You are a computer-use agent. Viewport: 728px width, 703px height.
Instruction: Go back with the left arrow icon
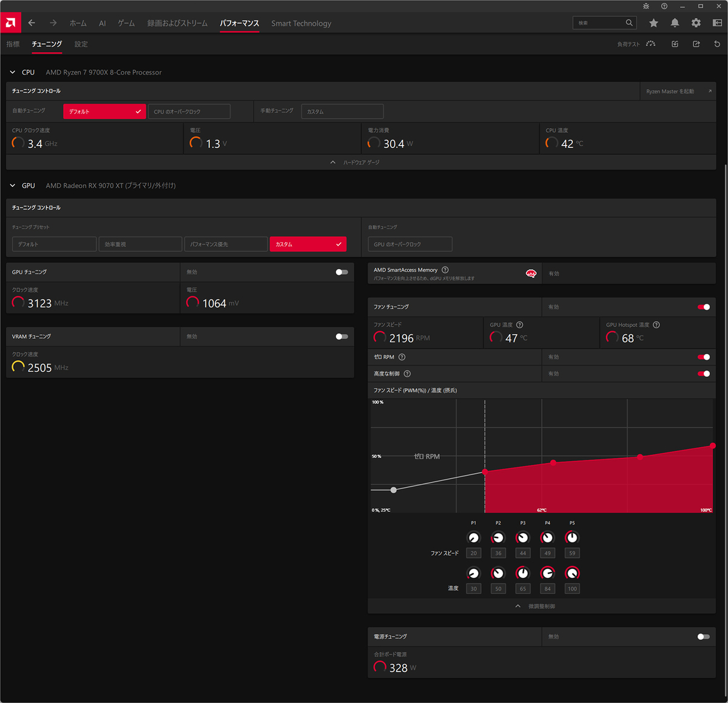click(x=32, y=23)
